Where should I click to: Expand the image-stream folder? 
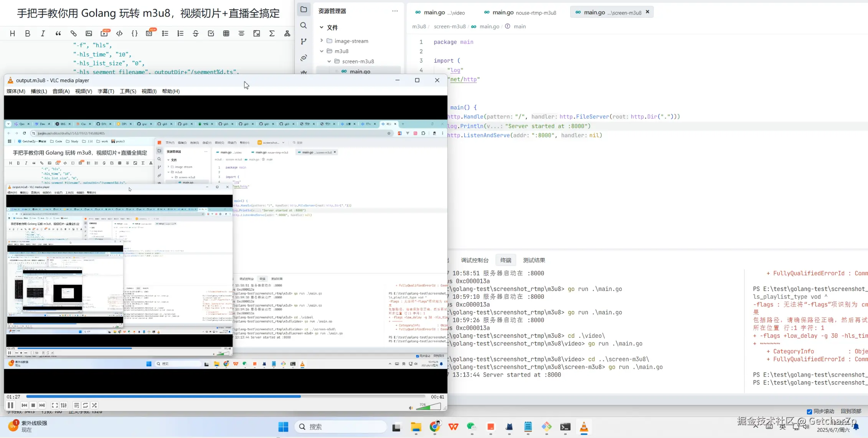322,41
